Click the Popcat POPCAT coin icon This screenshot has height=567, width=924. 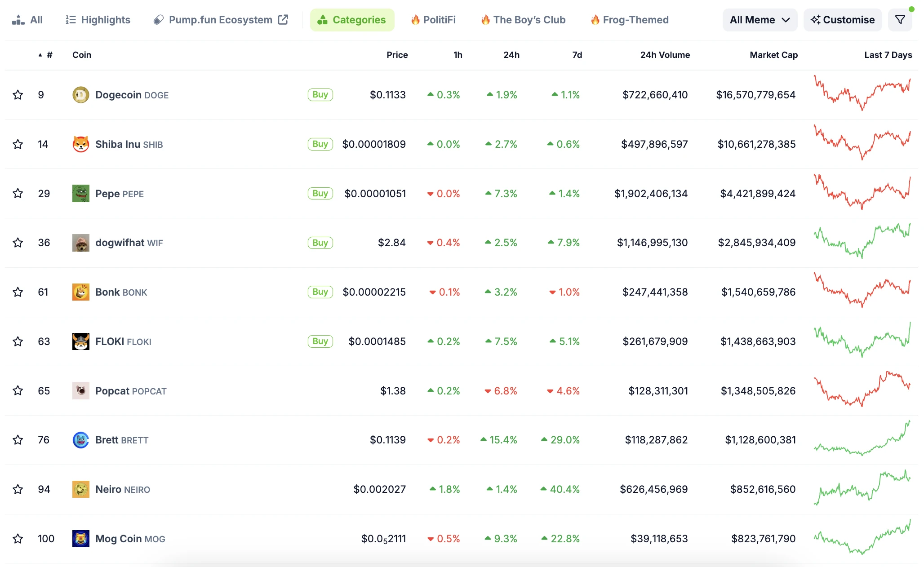[80, 390]
